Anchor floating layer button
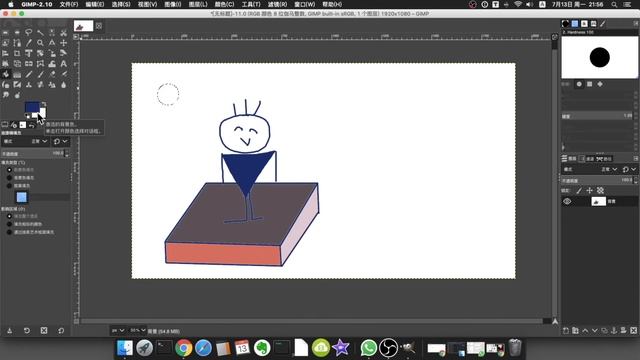This screenshot has height=360, width=640. tap(614, 331)
